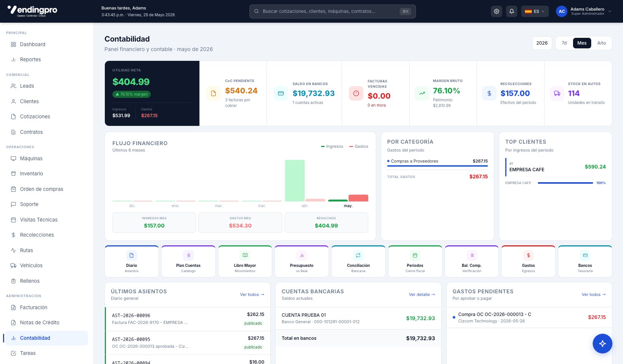Click the Facturas Vencidas alert icon
The height and width of the screenshot is (364, 623).
click(356, 93)
